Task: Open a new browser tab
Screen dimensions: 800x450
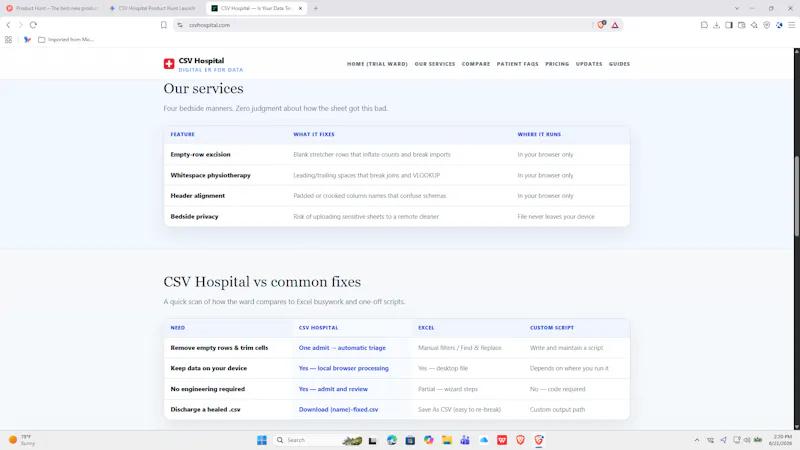Action: [x=315, y=8]
